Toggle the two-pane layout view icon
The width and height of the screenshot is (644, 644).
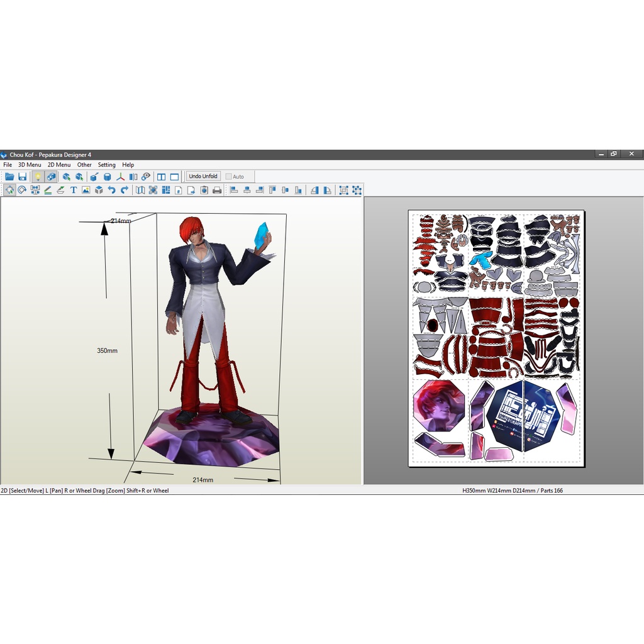(x=161, y=177)
